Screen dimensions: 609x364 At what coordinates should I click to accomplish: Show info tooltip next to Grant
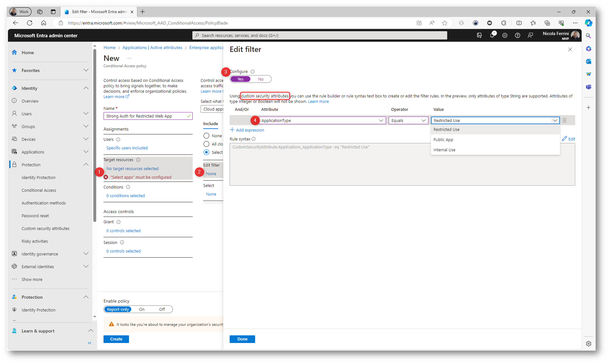tap(118, 222)
